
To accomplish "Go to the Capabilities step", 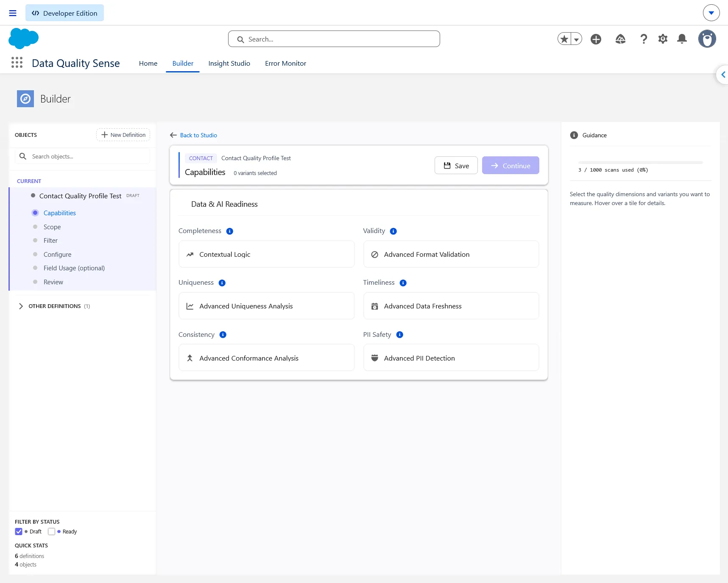I will click(59, 213).
